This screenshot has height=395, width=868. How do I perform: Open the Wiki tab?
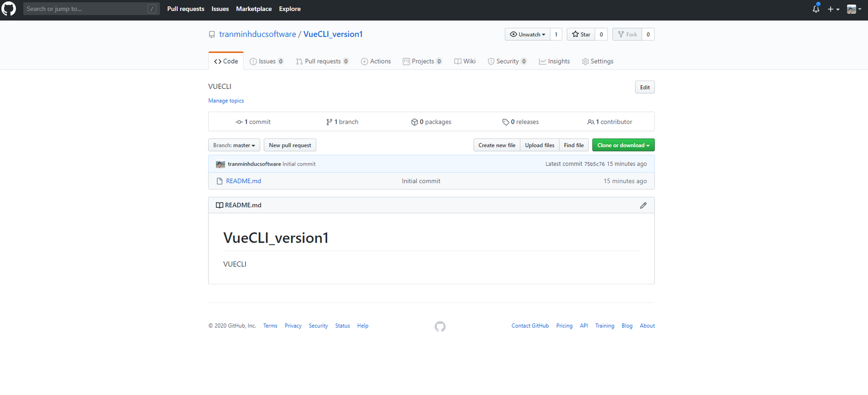click(x=465, y=62)
